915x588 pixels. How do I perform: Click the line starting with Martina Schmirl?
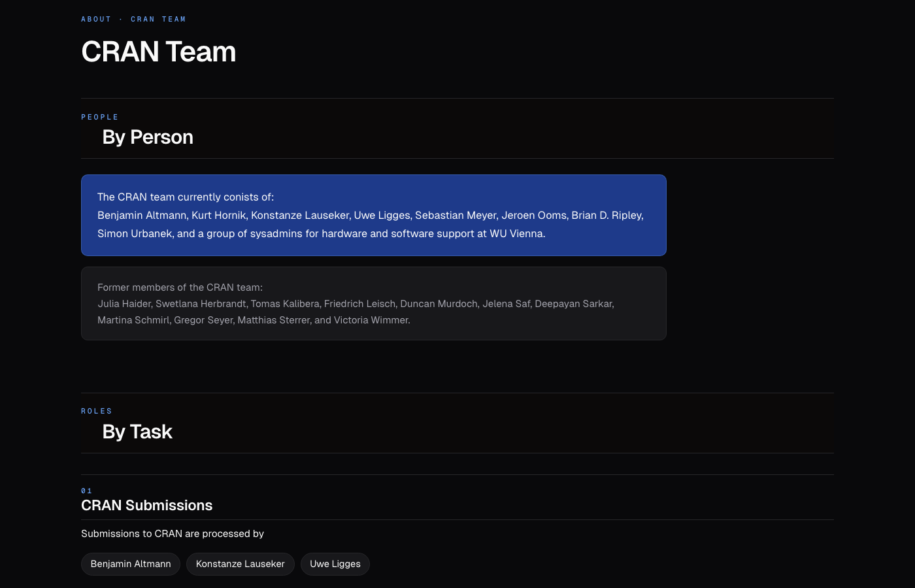click(x=254, y=320)
